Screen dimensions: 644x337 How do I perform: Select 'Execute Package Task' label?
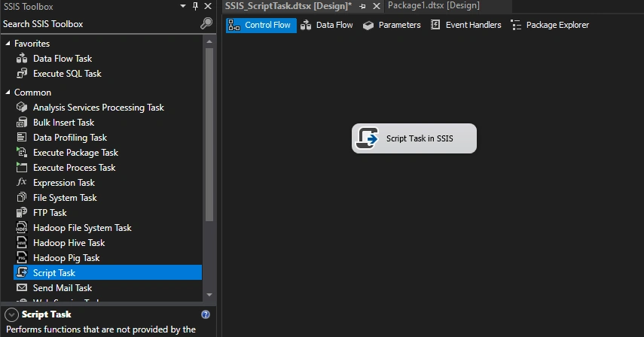(75, 153)
